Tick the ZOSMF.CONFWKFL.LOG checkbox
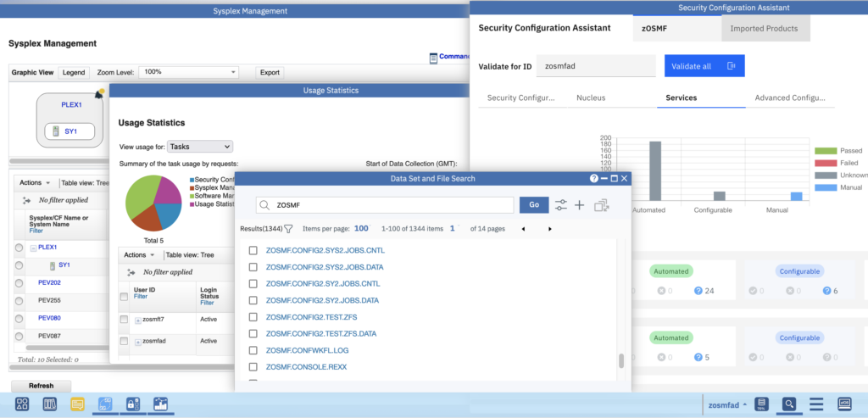This screenshot has width=868, height=418. point(253,350)
